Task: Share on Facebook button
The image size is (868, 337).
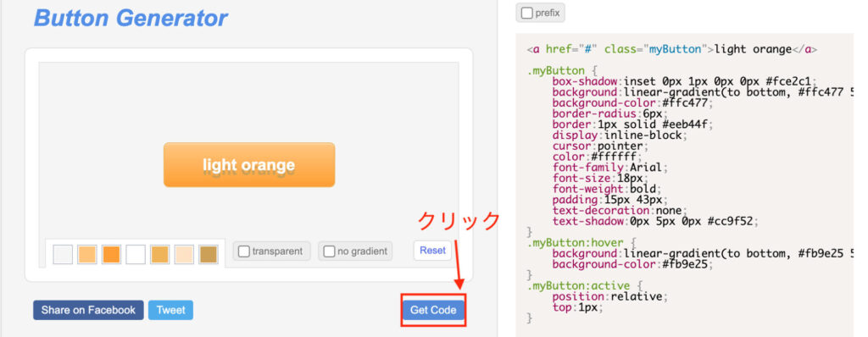Action: (88, 310)
